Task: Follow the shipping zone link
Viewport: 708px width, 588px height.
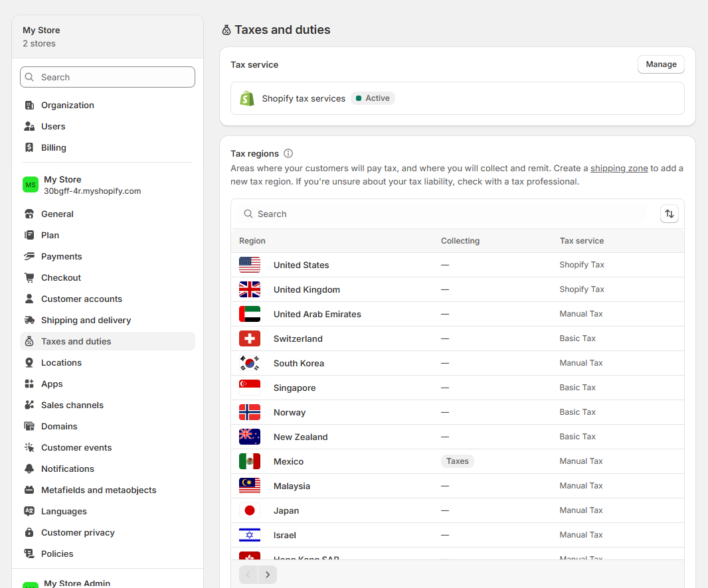Action: click(619, 169)
